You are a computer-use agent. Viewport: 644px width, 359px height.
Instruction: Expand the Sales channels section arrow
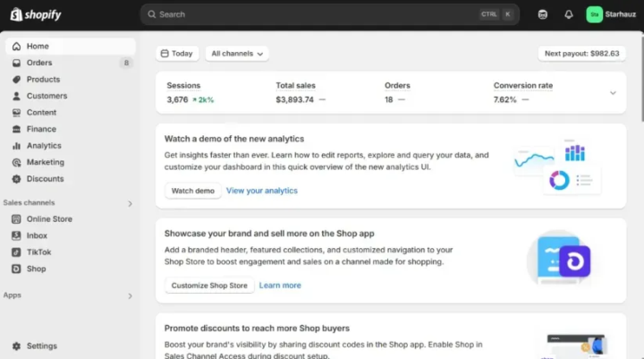(x=130, y=203)
